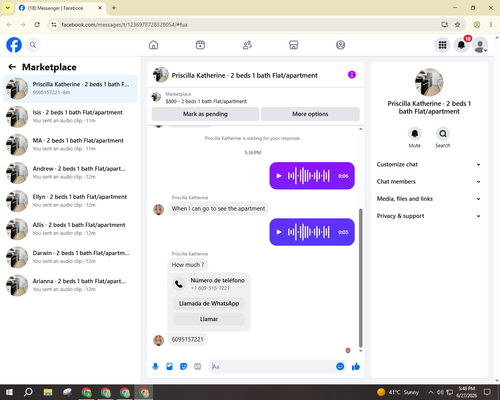Open Darwin conversation in list
The width and height of the screenshot is (500, 400).
(x=70, y=257)
